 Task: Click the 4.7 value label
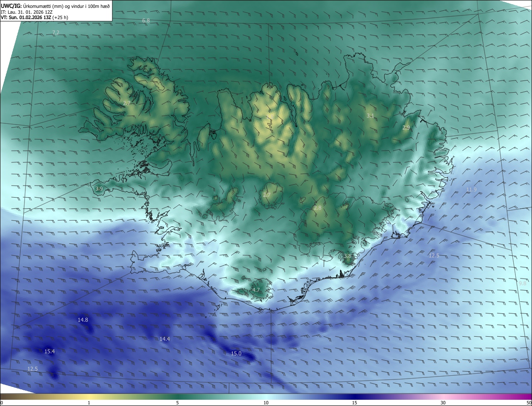(x=256, y=290)
